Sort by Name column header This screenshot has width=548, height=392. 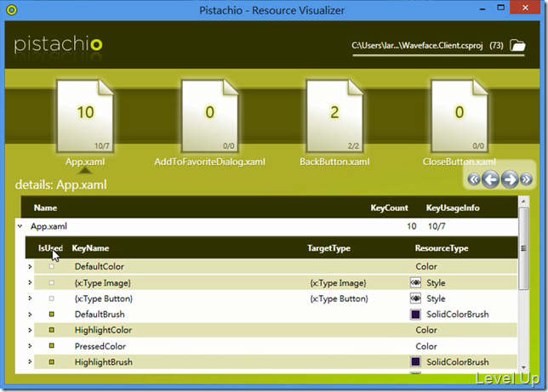click(x=45, y=207)
